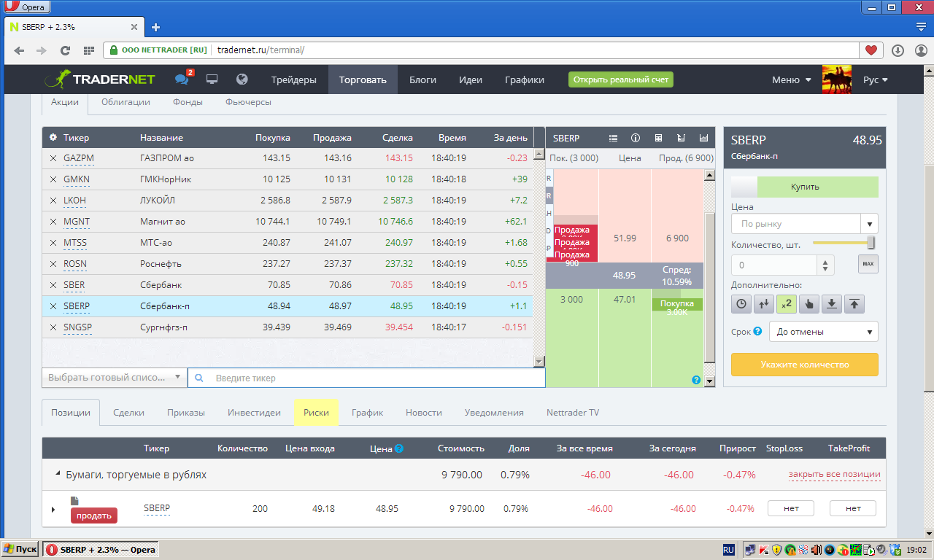Open user avatar profile picture
The width and height of the screenshot is (934, 560).
pyautogui.click(x=837, y=79)
